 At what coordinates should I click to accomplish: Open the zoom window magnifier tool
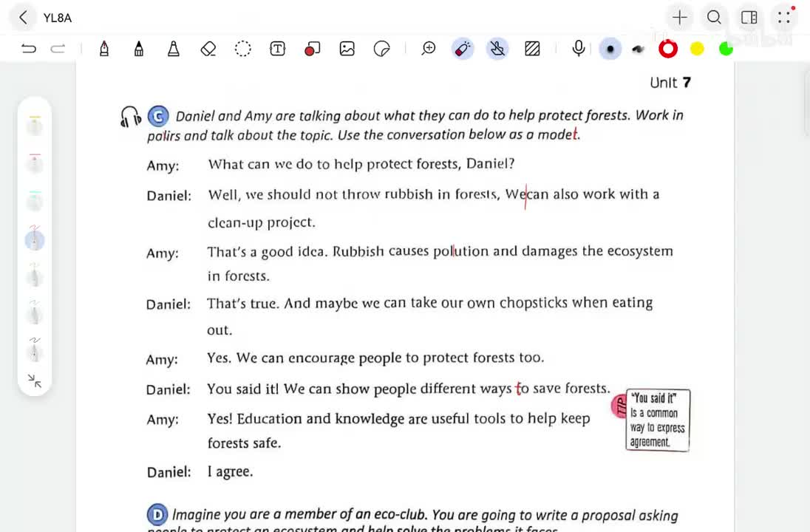point(428,49)
